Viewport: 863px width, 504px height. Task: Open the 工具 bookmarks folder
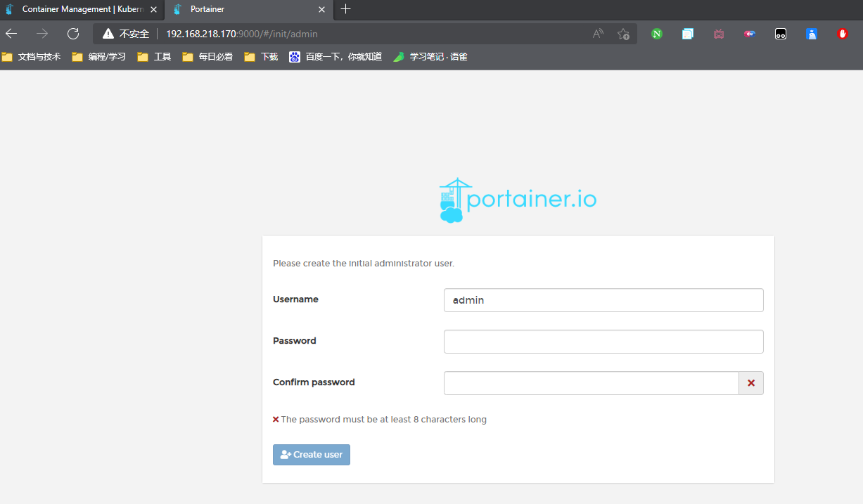[154, 57]
